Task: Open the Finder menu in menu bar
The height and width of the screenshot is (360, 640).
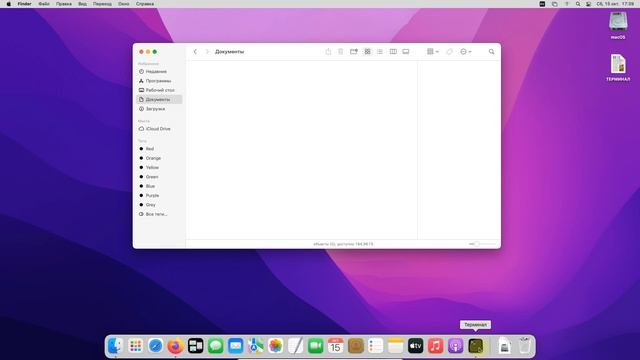Action: click(x=24, y=4)
